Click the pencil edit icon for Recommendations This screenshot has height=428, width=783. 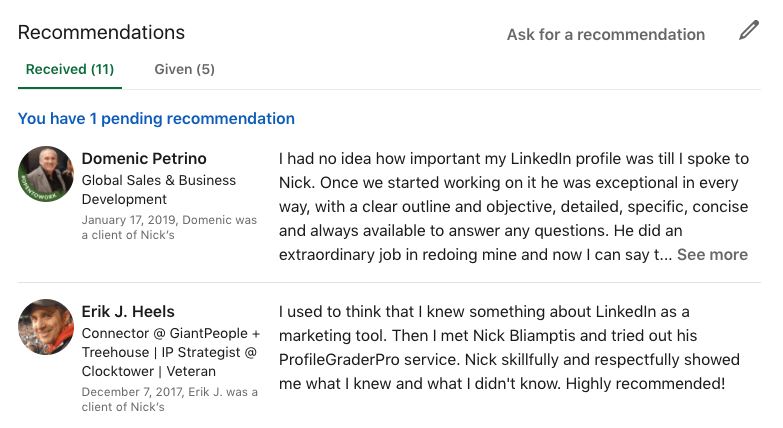(x=749, y=31)
